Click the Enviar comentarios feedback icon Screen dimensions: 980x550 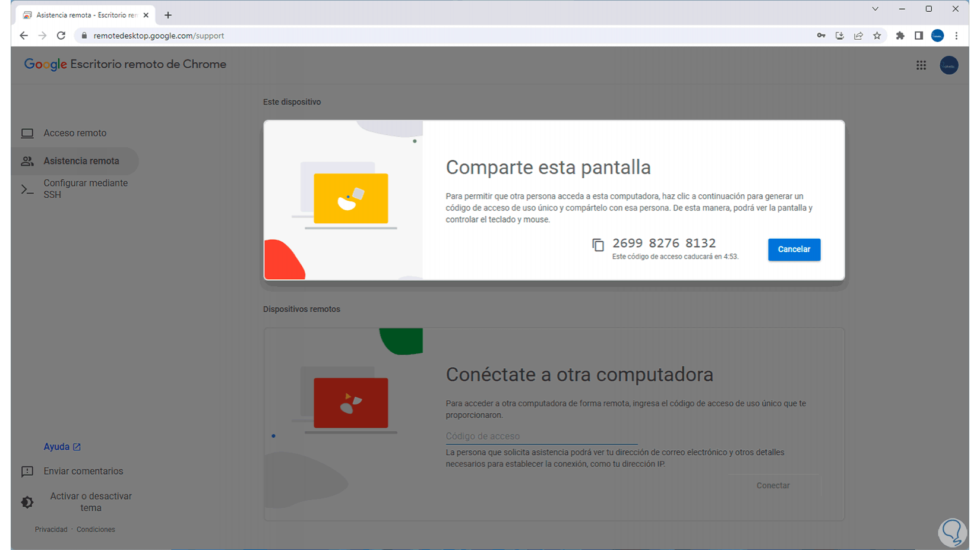pyautogui.click(x=27, y=472)
